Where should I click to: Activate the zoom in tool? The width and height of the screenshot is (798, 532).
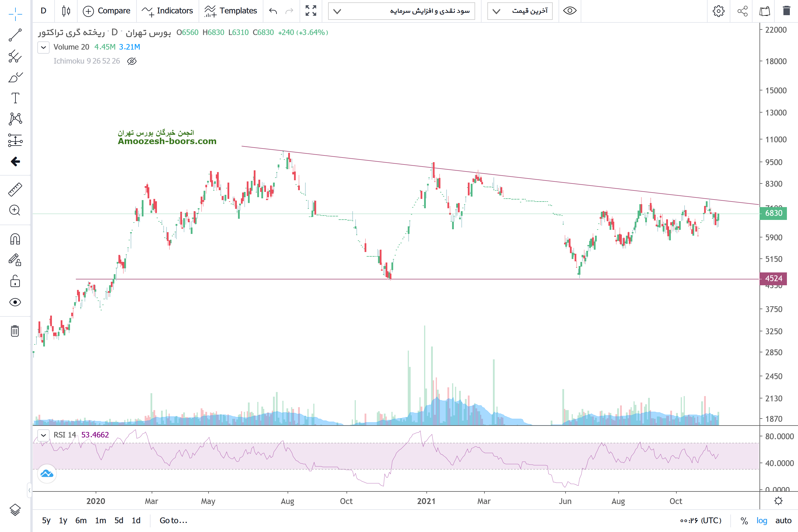[15, 210]
